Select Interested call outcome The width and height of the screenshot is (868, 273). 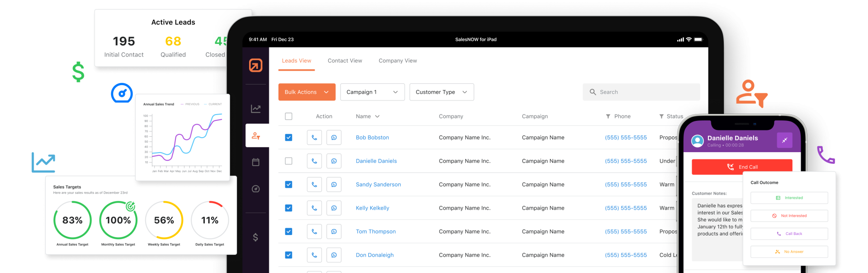[x=789, y=198]
